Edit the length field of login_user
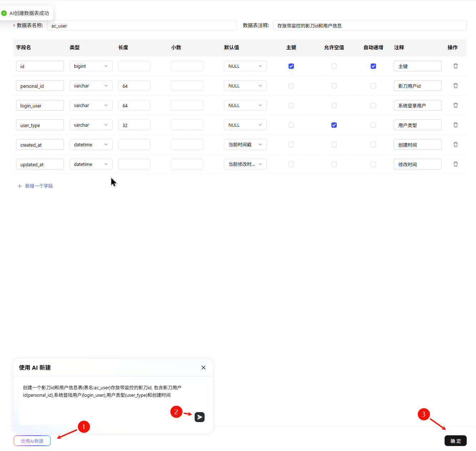 (x=134, y=105)
